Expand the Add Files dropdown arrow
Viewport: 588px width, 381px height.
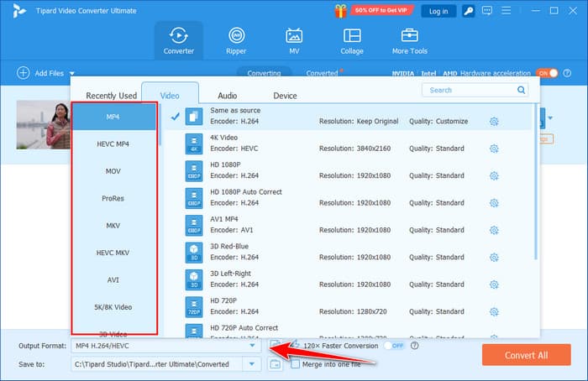pyautogui.click(x=72, y=73)
